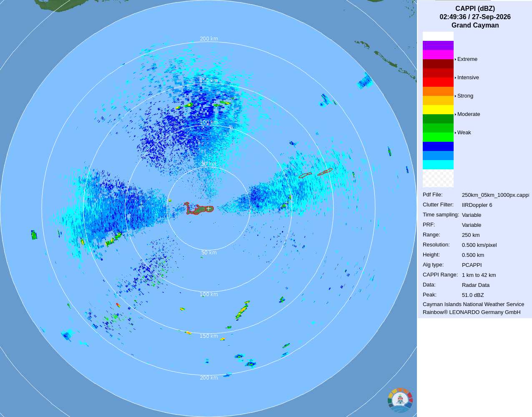This screenshot has height=417, width=532.
Task: Click the Time sampling label
Action: point(441,215)
